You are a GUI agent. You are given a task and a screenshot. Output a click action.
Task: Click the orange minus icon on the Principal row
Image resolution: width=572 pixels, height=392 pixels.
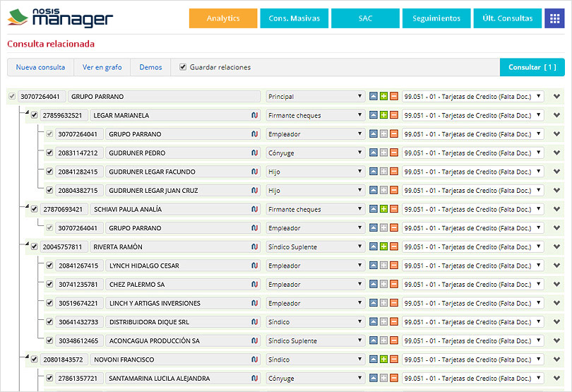(394, 96)
